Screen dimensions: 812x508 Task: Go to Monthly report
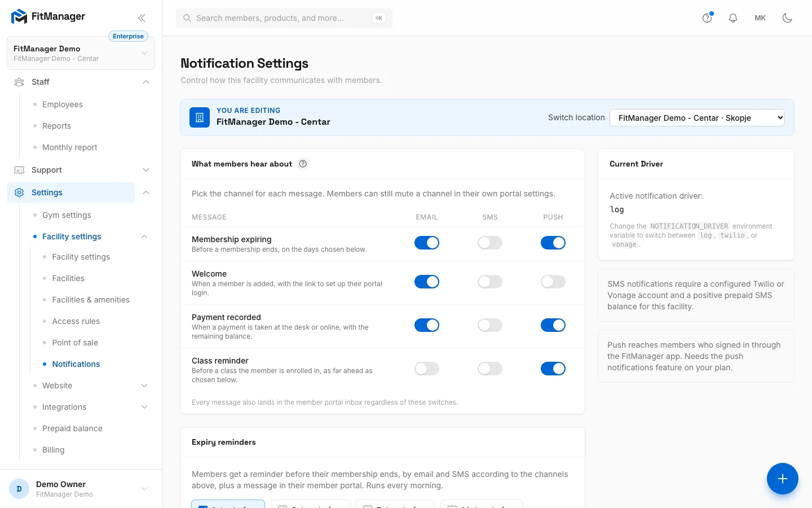[x=70, y=147]
